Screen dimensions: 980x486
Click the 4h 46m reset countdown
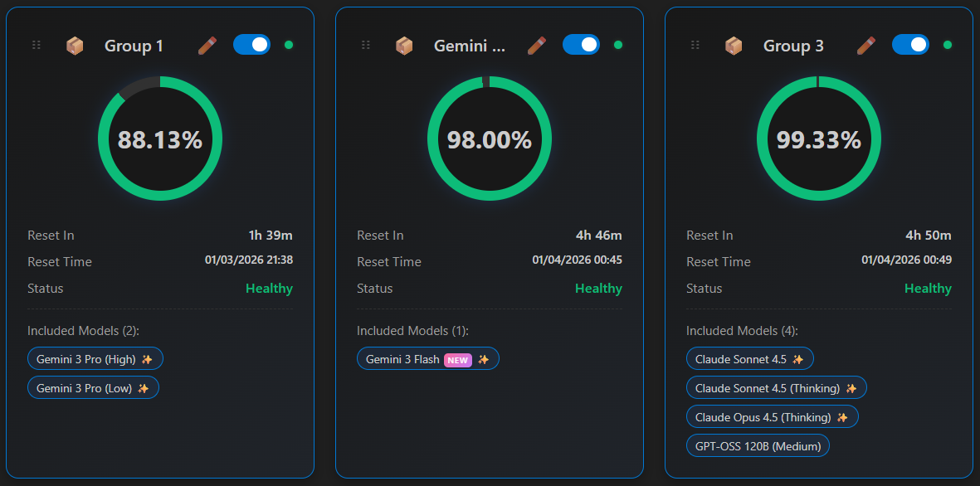tap(599, 236)
